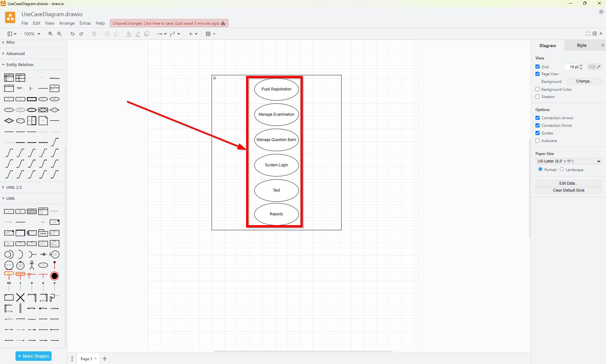
Task: Enable the Autosave checkbox
Action: [x=538, y=140]
